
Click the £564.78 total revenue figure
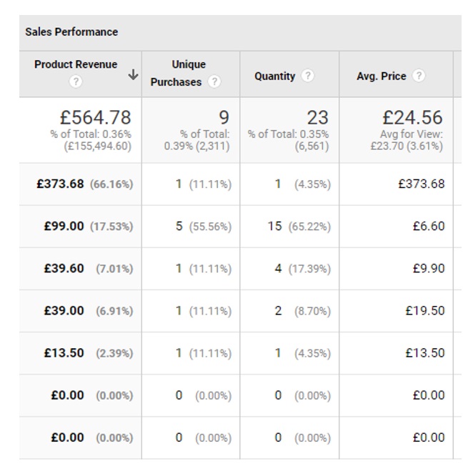94,116
